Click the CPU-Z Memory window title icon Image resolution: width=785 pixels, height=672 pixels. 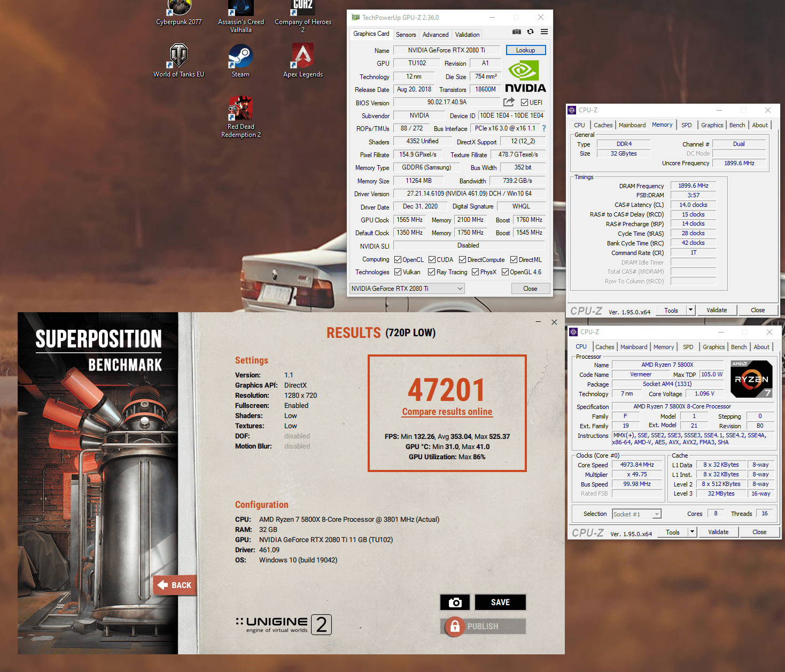click(x=572, y=110)
